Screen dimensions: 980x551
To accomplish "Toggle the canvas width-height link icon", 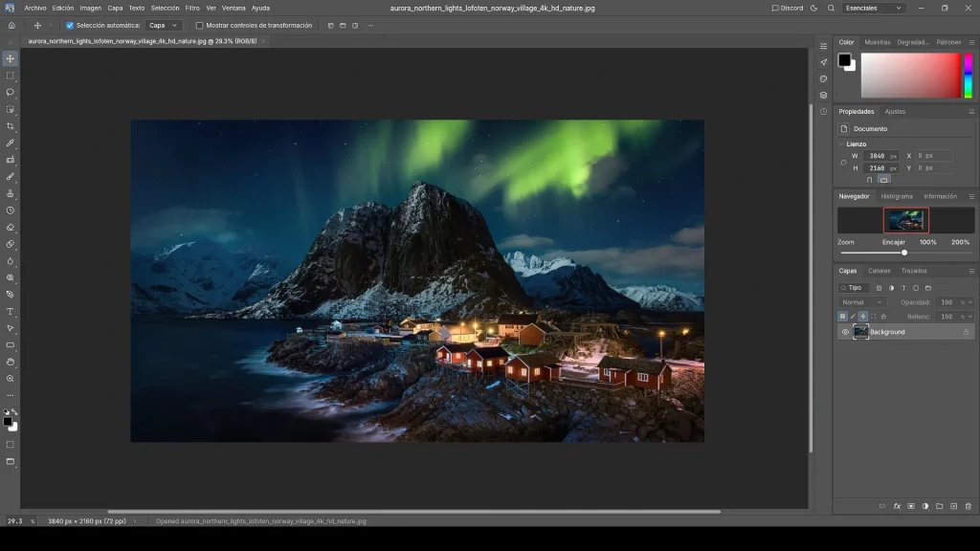I will point(843,163).
